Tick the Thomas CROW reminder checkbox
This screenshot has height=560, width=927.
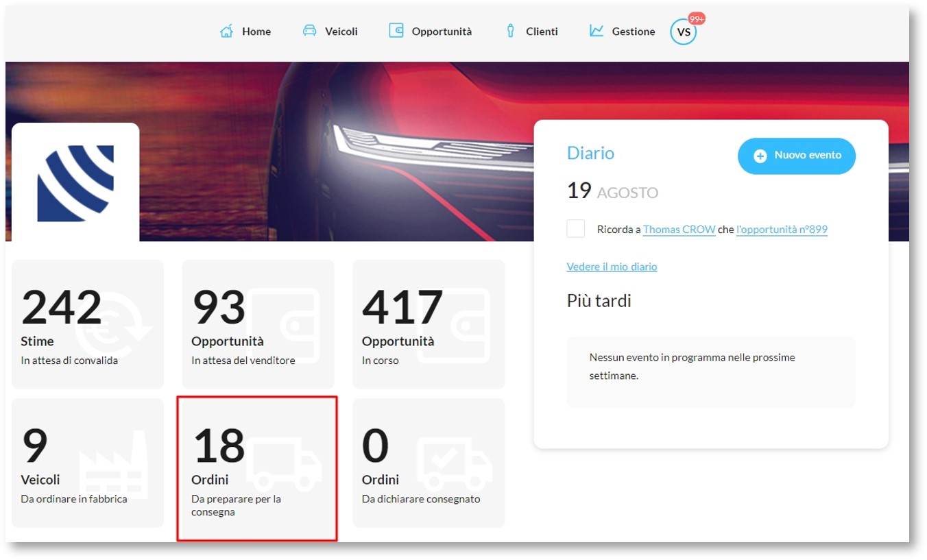click(x=576, y=229)
